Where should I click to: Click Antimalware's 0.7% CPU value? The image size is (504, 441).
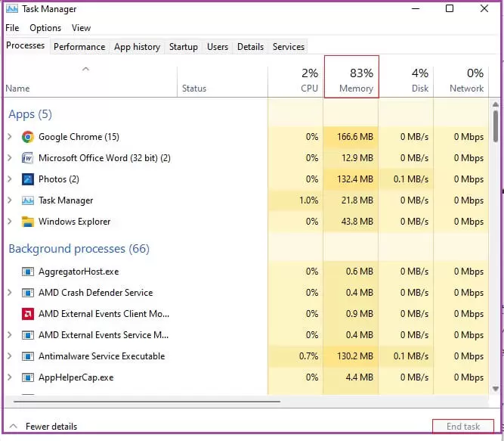tap(308, 356)
